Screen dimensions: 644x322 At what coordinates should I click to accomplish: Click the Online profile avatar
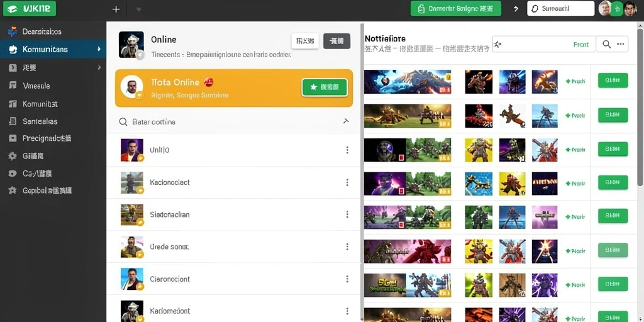[x=131, y=45]
